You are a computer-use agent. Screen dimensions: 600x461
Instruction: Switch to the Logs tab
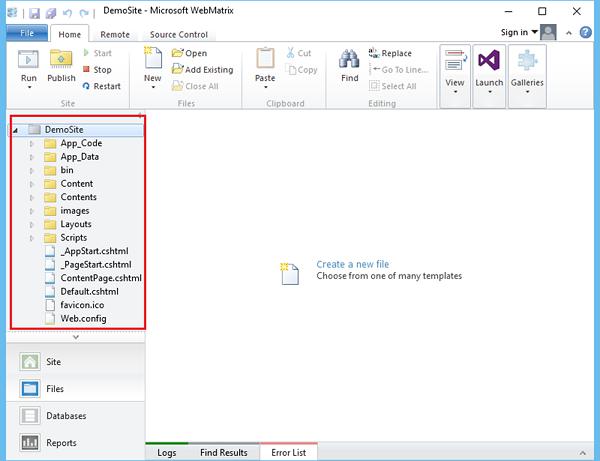(x=166, y=453)
